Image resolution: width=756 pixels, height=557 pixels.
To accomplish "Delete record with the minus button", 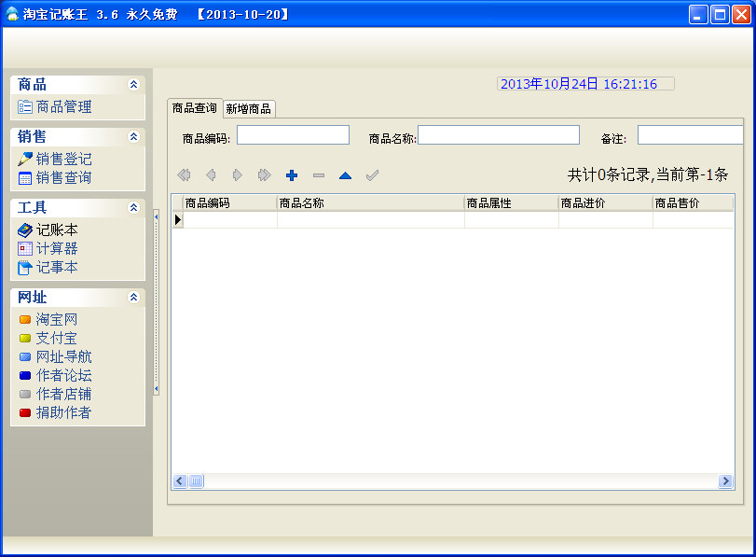I will pyautogui.click(x=319, y=175).
